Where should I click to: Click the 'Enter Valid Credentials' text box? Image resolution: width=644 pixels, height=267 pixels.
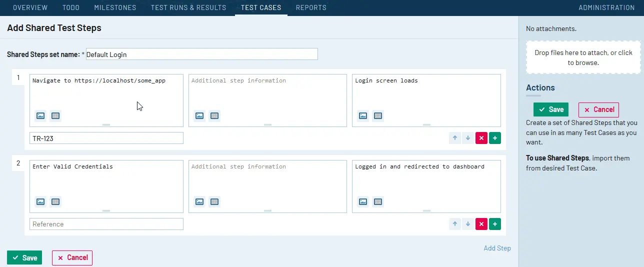tap(106, 186)
